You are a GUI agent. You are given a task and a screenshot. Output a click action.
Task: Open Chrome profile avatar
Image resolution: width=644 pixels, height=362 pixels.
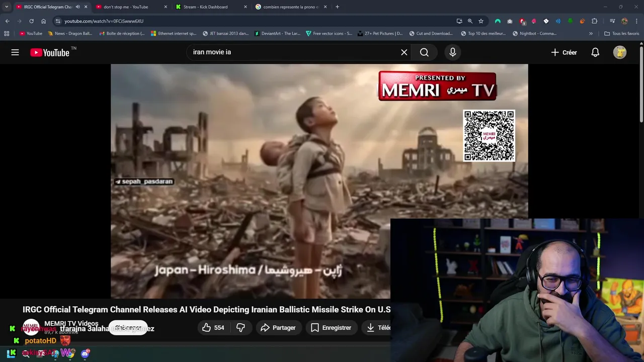coord(624,21)
